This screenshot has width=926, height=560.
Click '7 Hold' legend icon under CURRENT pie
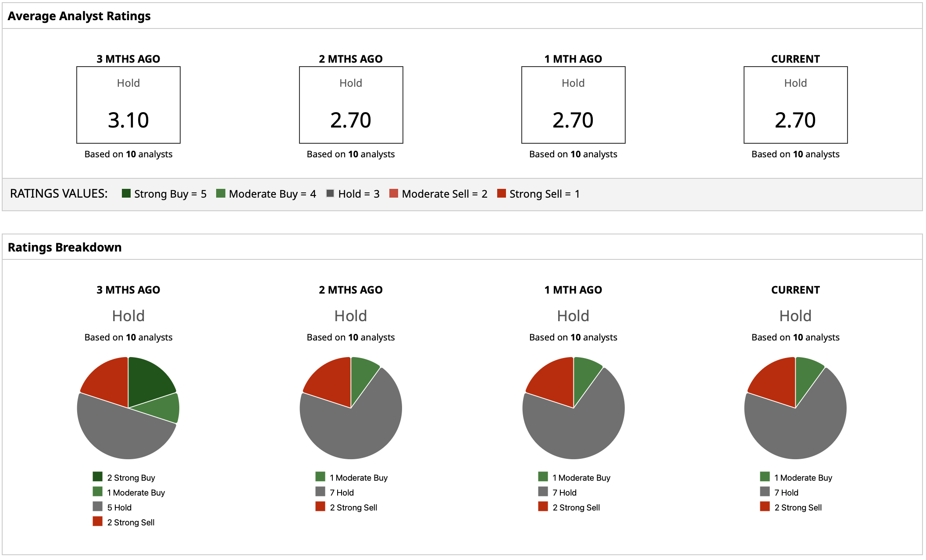coord(765,491)
